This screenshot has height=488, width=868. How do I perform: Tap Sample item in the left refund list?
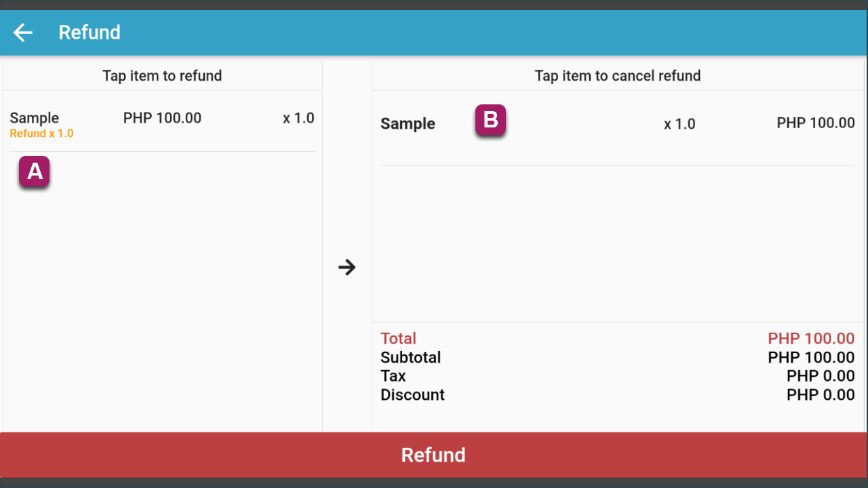pos(162,124)
